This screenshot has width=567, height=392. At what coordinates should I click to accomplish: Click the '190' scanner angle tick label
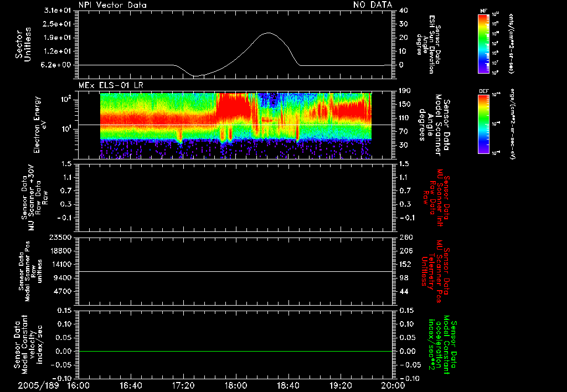click(405, 91)
